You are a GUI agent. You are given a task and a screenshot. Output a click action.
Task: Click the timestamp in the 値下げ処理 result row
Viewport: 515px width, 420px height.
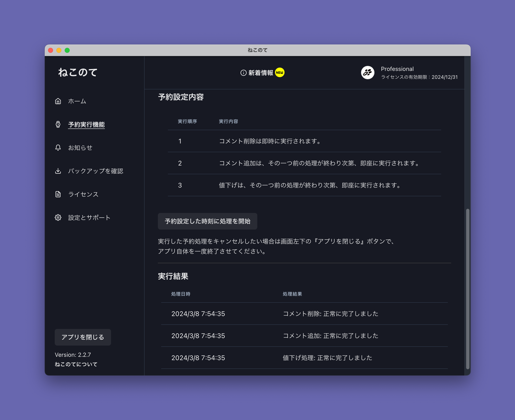[x=198, y=358]
